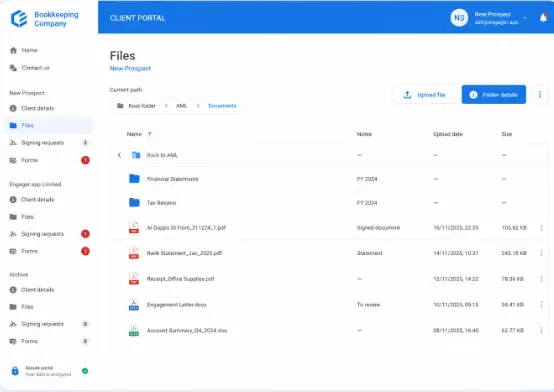Open Signing requests under Engager.app Limited

pos(48,234)
